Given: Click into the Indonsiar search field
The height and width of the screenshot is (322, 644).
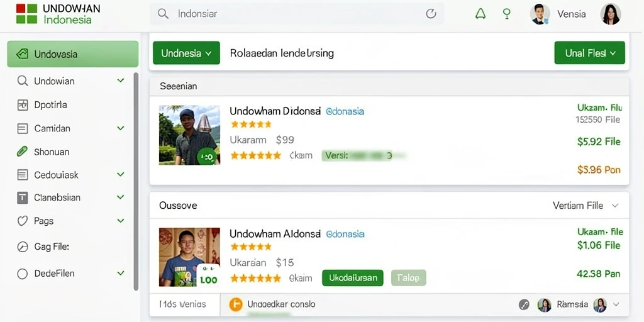Looking at the screenshot, I should (x=297, y=14).
